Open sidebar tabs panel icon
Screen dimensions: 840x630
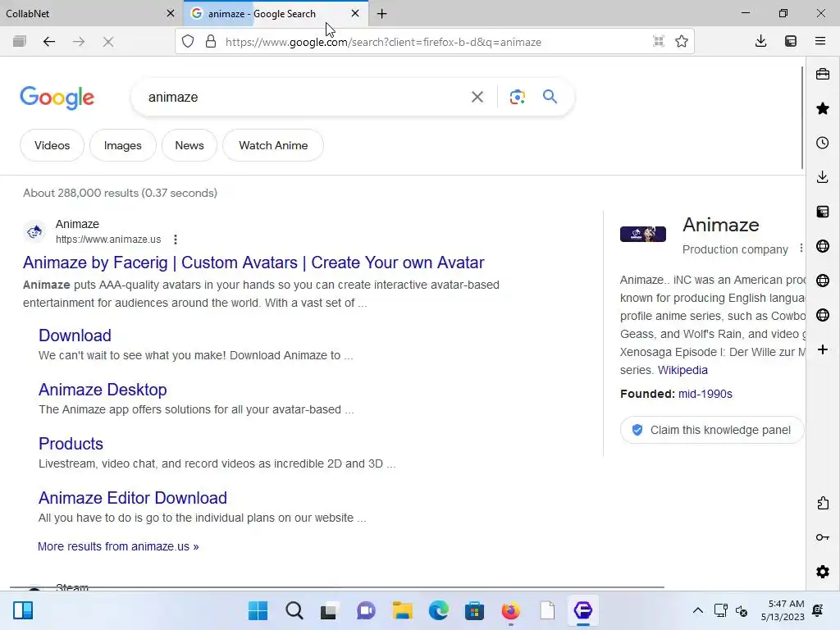[x=823, y=212]
